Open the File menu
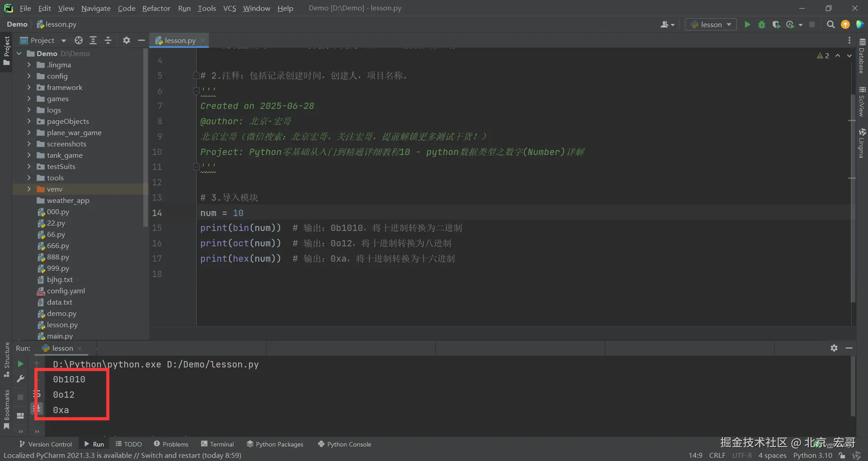 pos(25,8)
